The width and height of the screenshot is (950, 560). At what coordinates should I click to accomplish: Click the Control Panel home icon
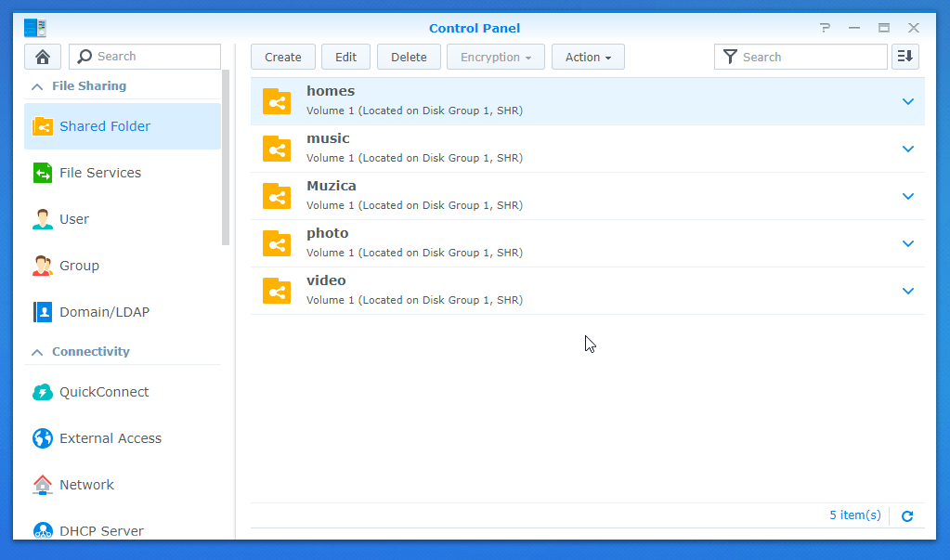[x=42, y=57]
